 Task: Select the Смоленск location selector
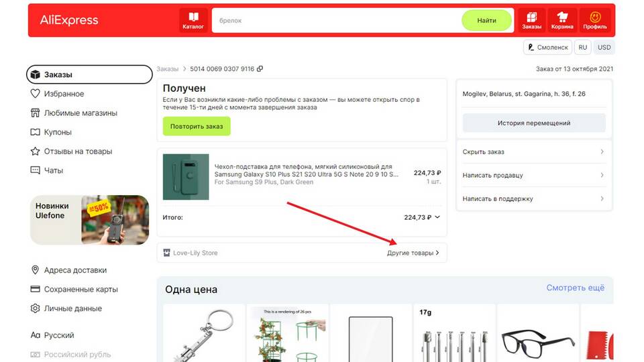pyautogui.click(x=547, y=47)
